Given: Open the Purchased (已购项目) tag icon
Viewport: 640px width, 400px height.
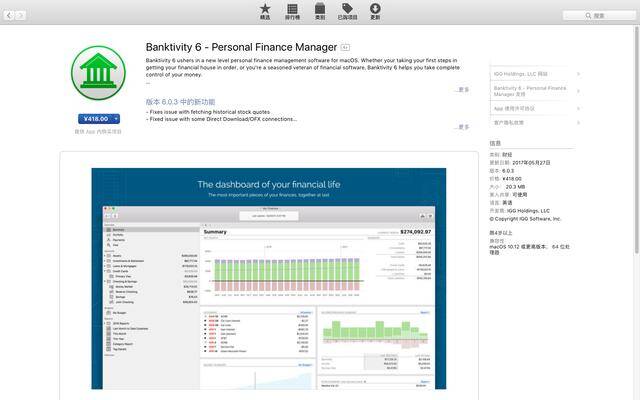Looking at the screenshot, I should (347, 11).
